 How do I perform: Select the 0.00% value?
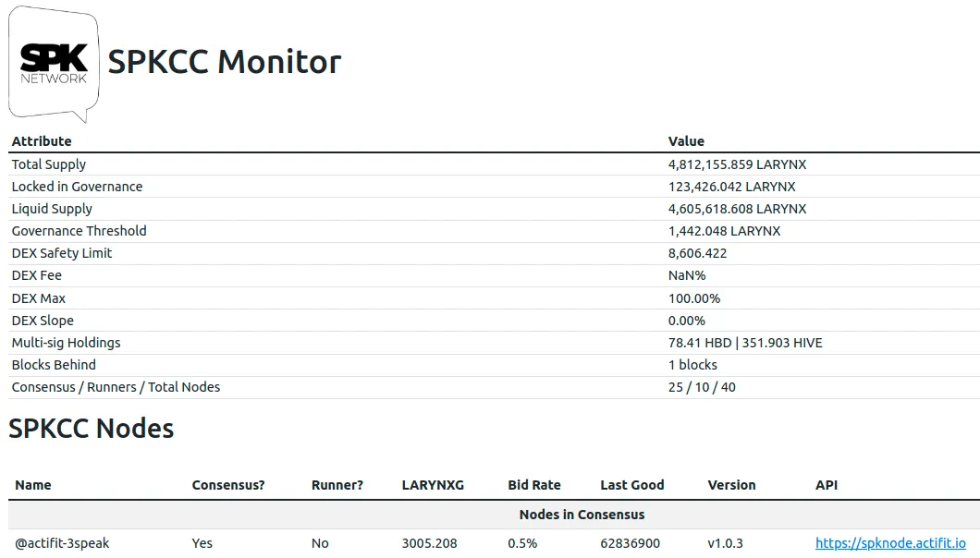coord(687,321)
